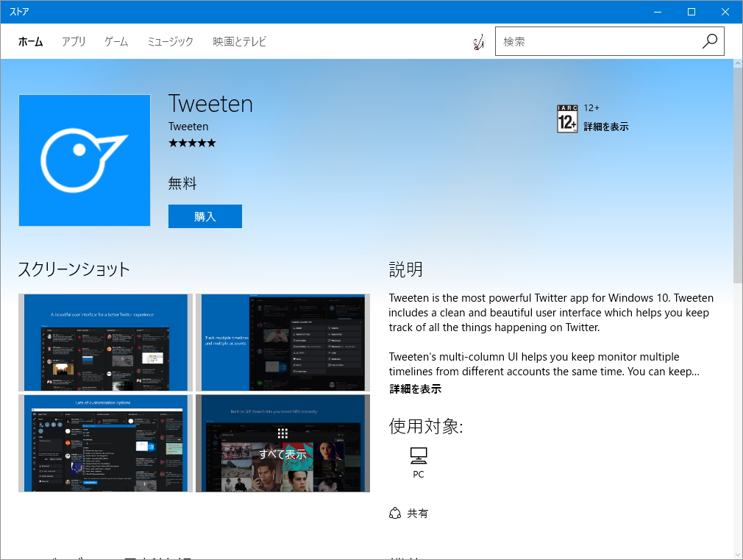The height and width of the screenshot is (560, 743).
Task: Click the user account avatar icon
Action: pyautogui.click(x=479, y=42)
